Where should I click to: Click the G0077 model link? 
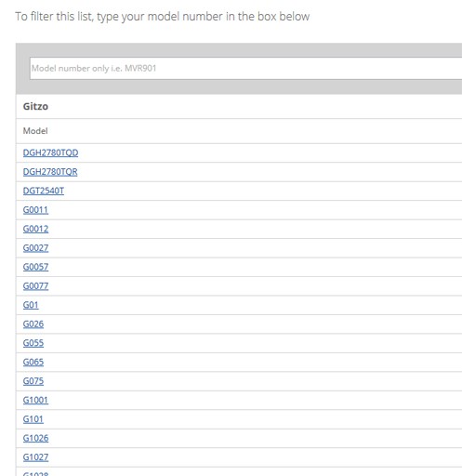35,286
